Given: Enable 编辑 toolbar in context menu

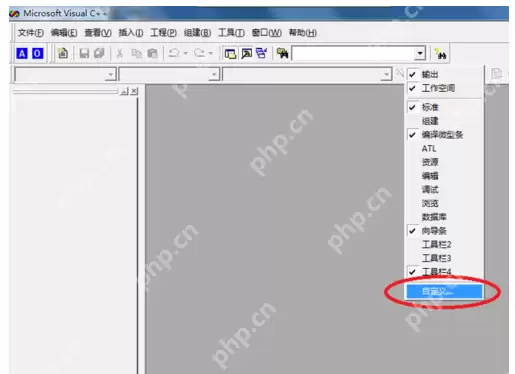Looking at the screenshot, I should [445, 176].
